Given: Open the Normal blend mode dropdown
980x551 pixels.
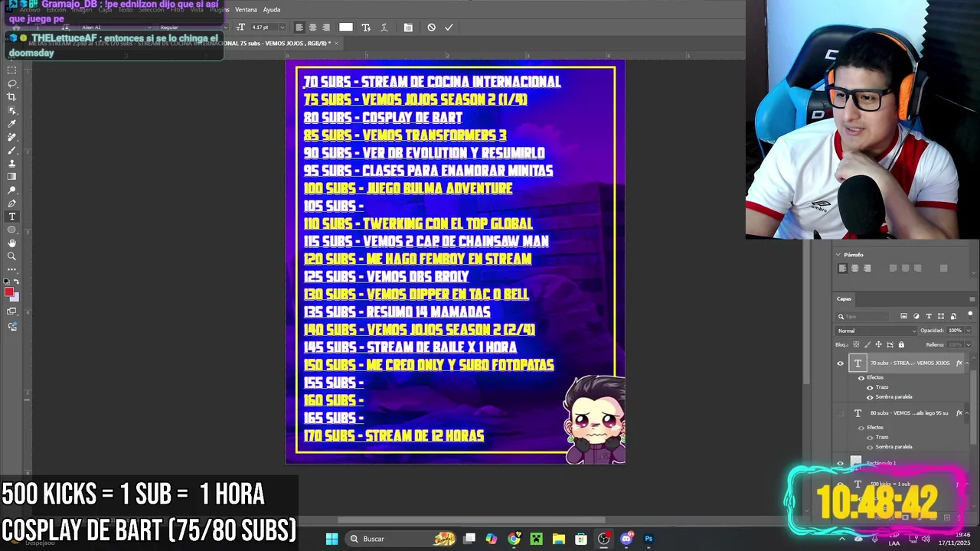Looking at the screenshot, I should [876, 331].
